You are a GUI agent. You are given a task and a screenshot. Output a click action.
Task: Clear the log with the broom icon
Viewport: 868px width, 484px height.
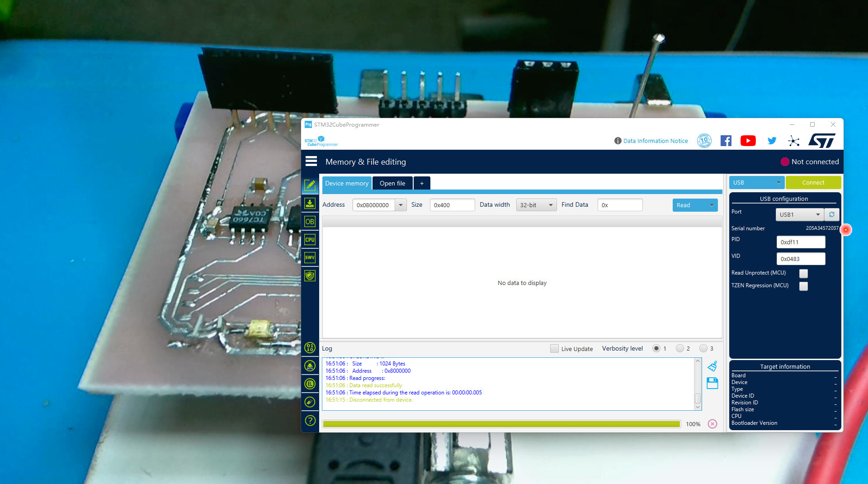pos(713,366)
